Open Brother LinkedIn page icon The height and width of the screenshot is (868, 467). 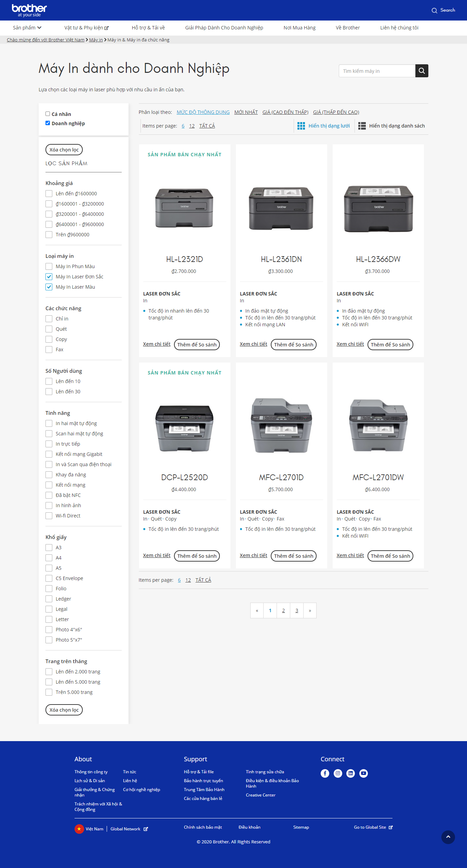point(350,773)
